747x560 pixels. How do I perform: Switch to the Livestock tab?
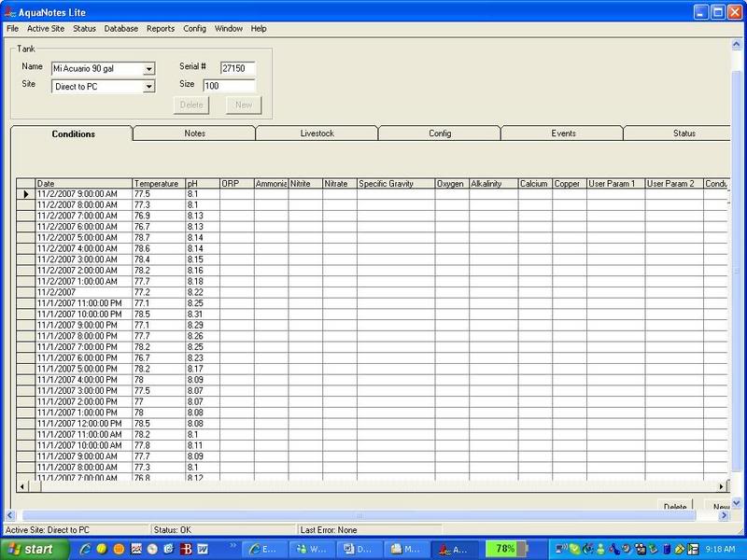[x=317, y=133]
